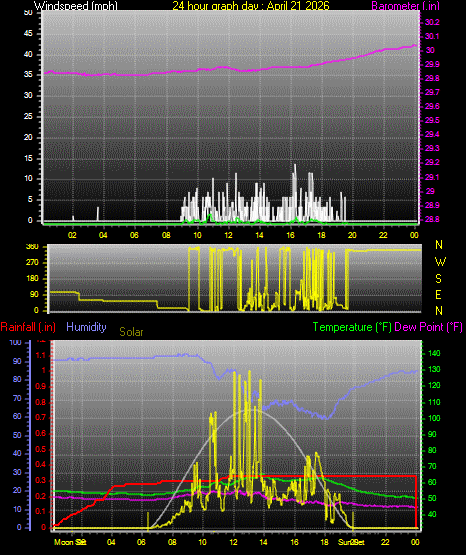
Task: Click the 30.2 barometer scale value
Action: coord(432,22)
